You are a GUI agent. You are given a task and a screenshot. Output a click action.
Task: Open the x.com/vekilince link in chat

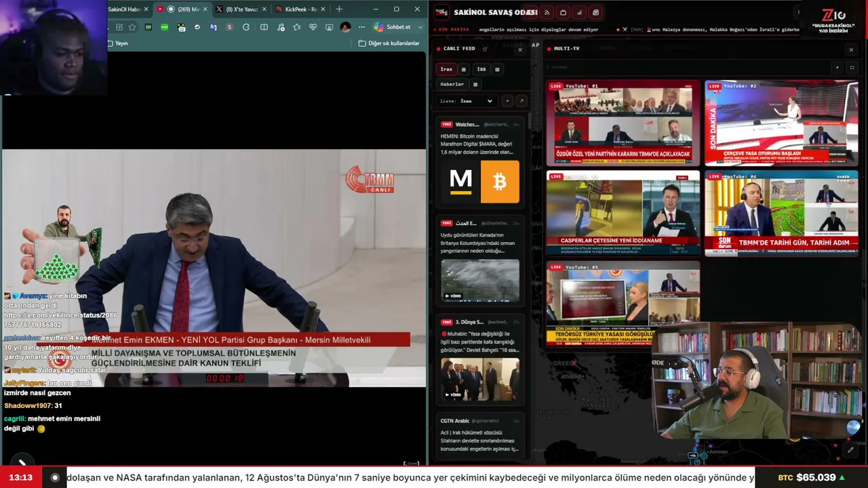click(60, 320)
